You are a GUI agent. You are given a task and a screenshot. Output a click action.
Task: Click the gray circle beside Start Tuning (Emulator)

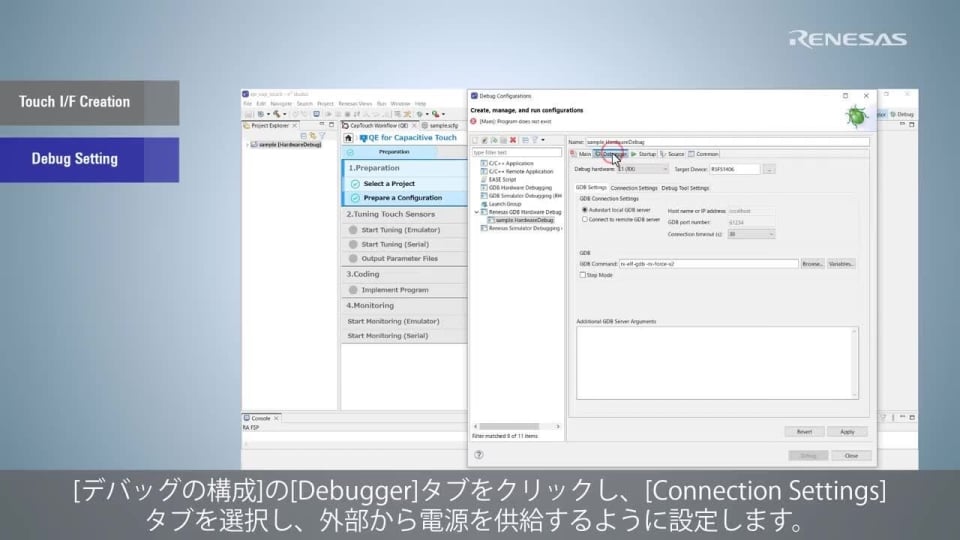tap(353, 230)
